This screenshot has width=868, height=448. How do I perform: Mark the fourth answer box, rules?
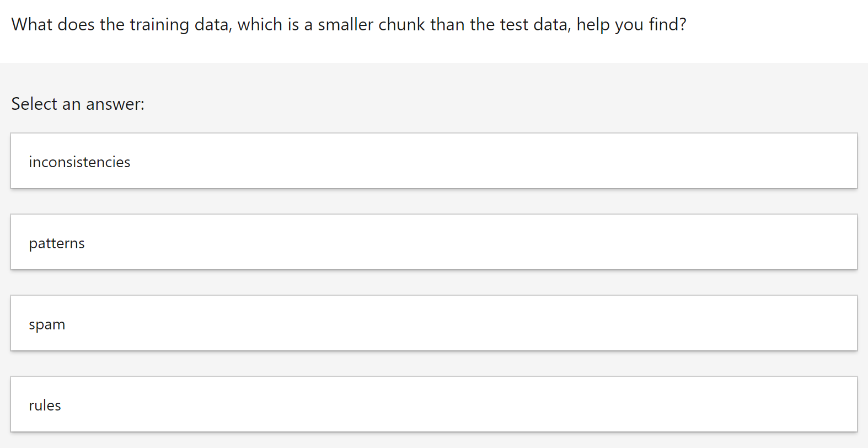[x=434, y=404]
